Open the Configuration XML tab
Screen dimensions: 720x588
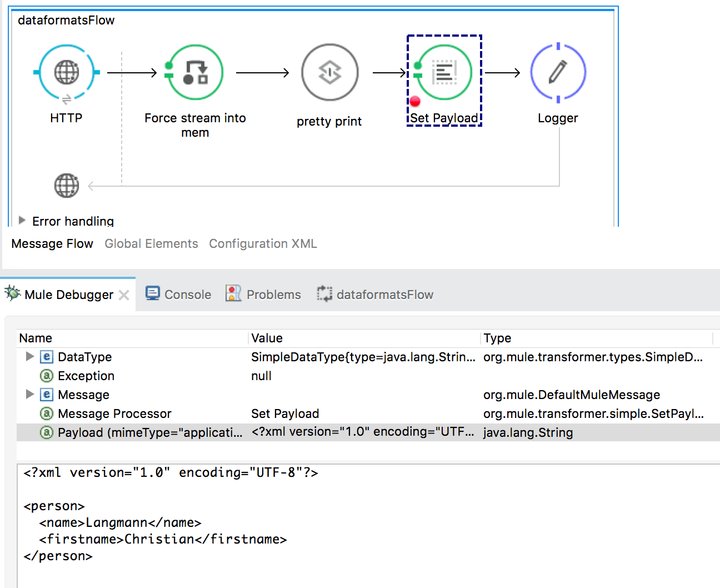click(x=263, y=243)
